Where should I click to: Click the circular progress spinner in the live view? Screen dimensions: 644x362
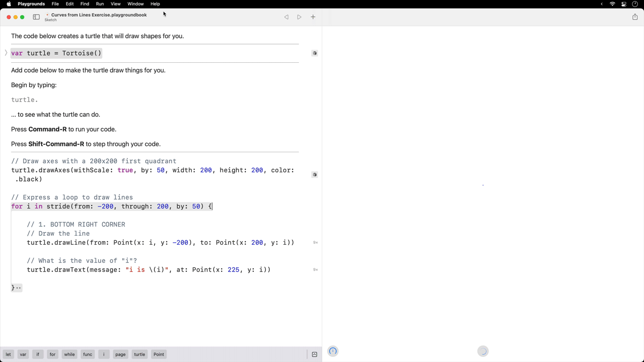[x=483, y=351]
